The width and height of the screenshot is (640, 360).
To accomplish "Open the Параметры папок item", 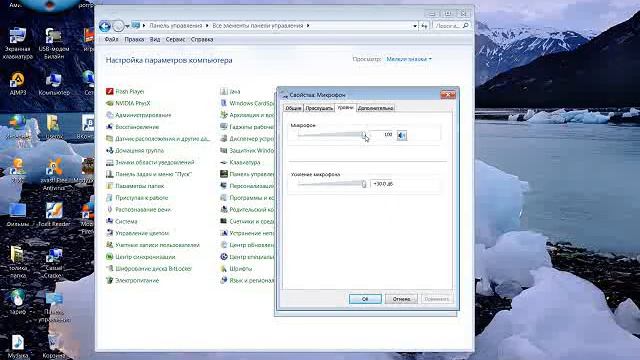I will [135, 186].
